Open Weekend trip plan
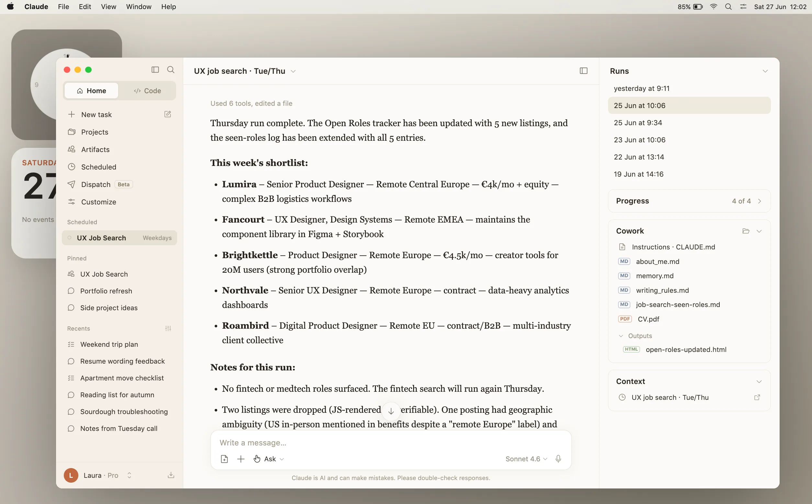Viewport: 812px width, 504px height. point(119,344)
